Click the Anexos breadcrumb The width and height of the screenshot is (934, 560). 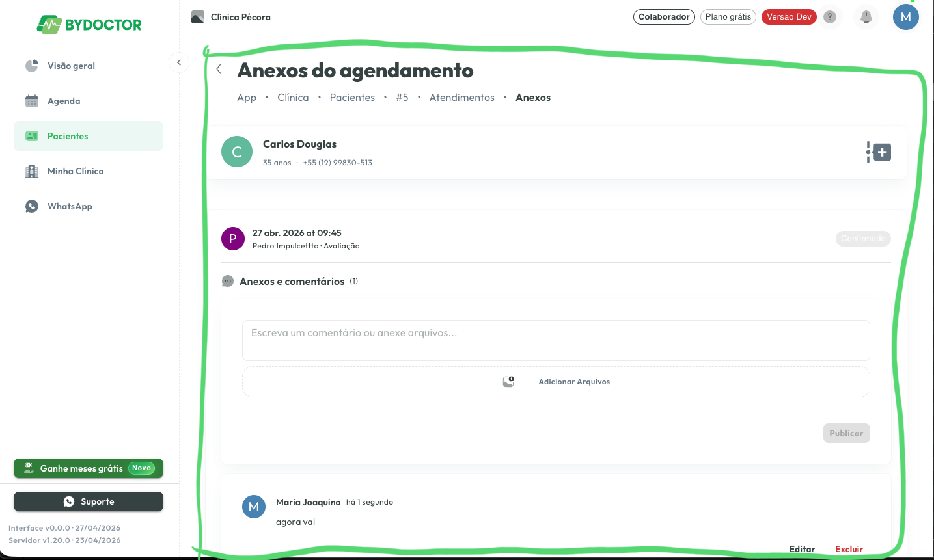pyautogui.click(x=533, y=98)
